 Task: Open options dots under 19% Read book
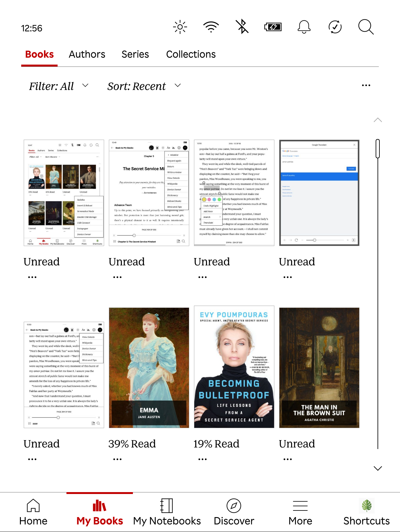[x=203, y=459]
